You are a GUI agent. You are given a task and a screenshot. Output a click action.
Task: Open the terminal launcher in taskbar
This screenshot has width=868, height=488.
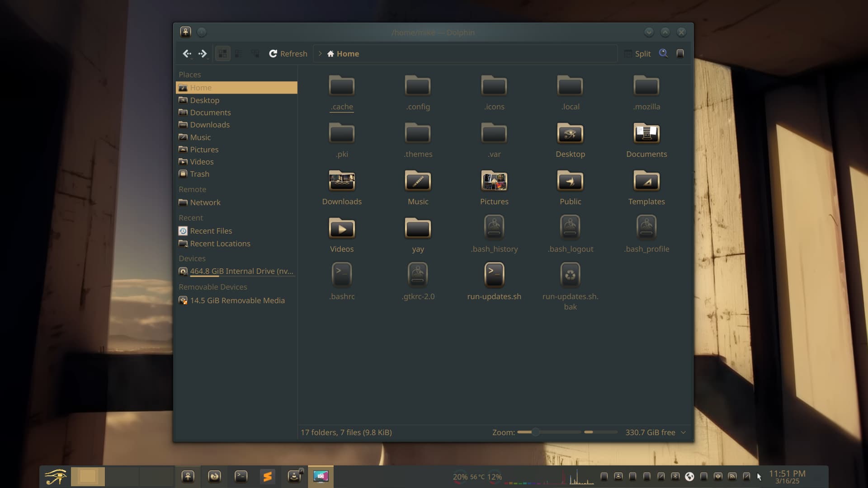tap(241, 476)
